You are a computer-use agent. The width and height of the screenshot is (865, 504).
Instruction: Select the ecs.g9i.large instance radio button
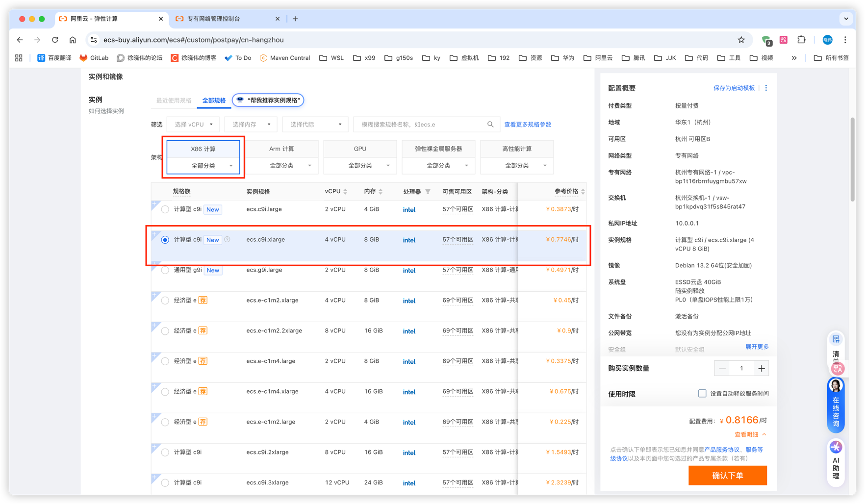click(165, 270)
